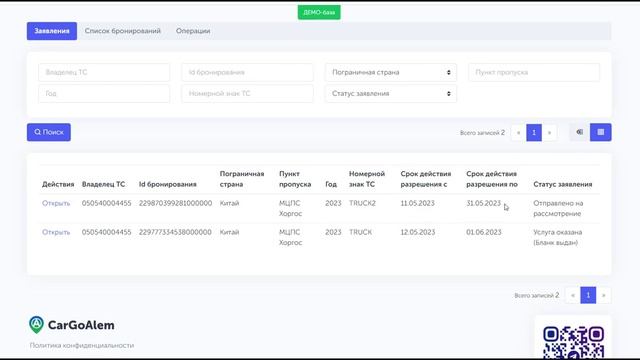Screen dimensions: 640x360
Task: Click date 12.05.2023 cell
Action: click(417, 232)
